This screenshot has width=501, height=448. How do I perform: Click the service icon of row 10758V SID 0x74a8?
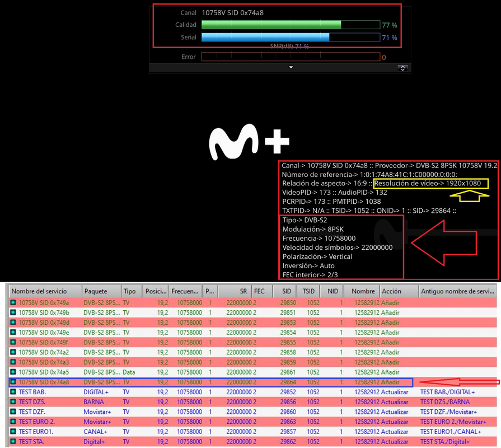click(x=13, y=381)
